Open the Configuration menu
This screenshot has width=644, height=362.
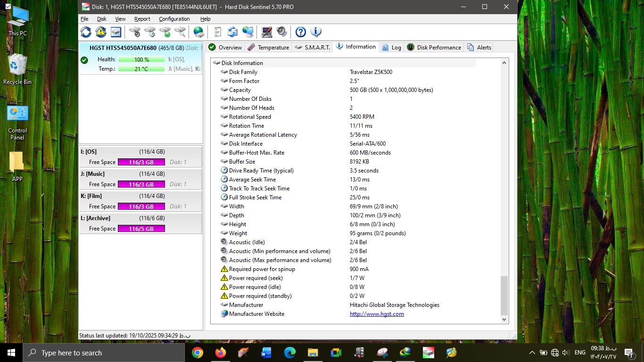coord(174,19)
